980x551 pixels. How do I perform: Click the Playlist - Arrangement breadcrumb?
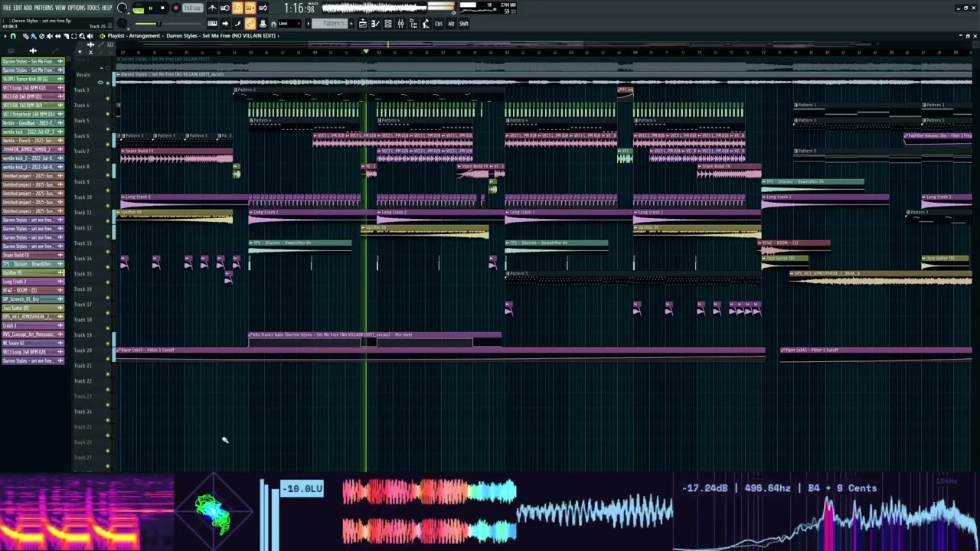click(x=134, y=36)
